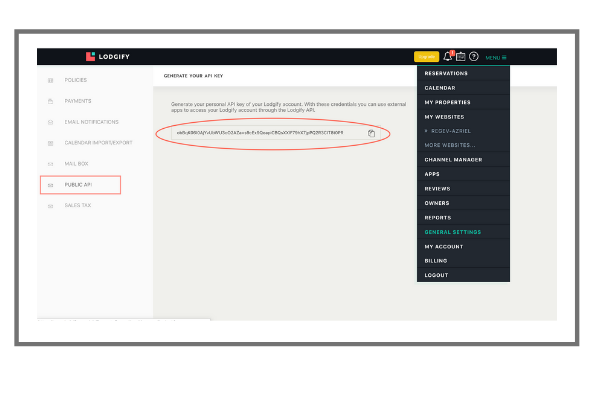This screenshot has height=400, width=600.
Task: Click the Generate Your API Key heading
Action: (193, 76)
